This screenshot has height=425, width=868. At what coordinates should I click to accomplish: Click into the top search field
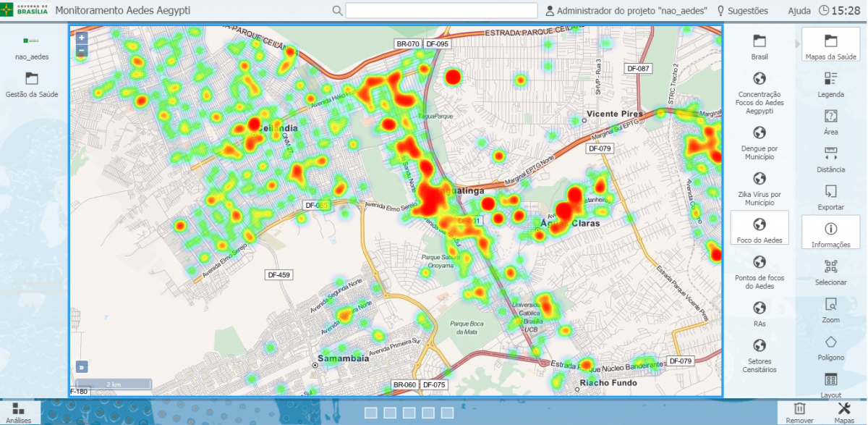[441, 11]
